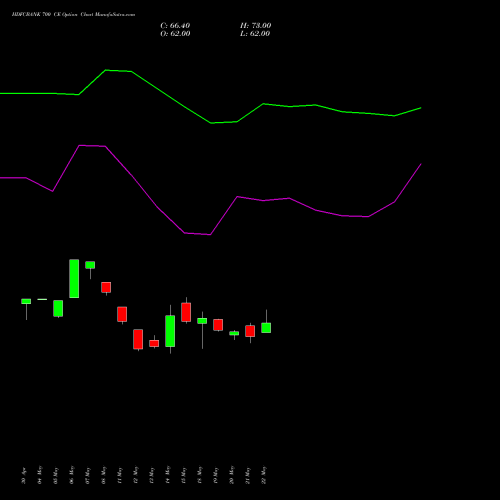Select the red candle for 19 May
Viewport: 500px width, 500px height.
click(x=218, y=325)
